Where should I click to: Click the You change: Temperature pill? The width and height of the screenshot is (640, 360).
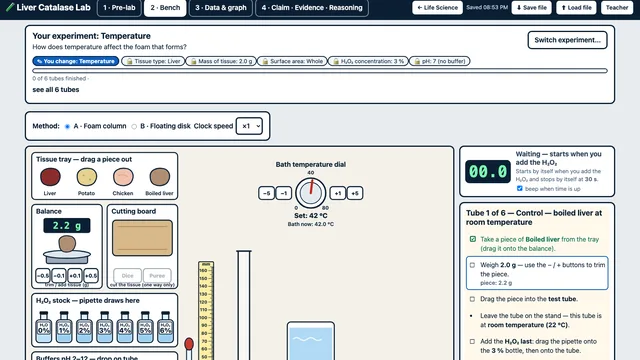coord(76,61)
